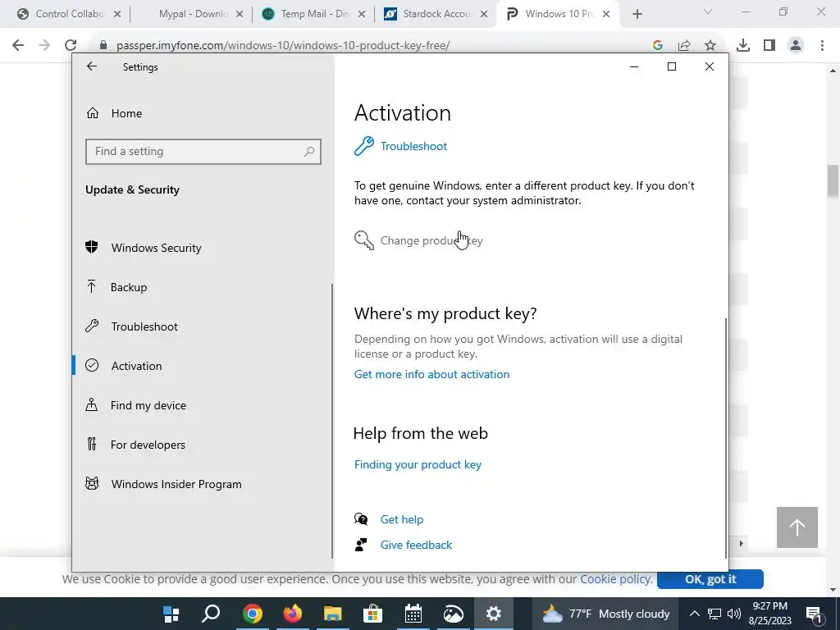
Task: Click the Get help chat icon
Action: (361, 519)
